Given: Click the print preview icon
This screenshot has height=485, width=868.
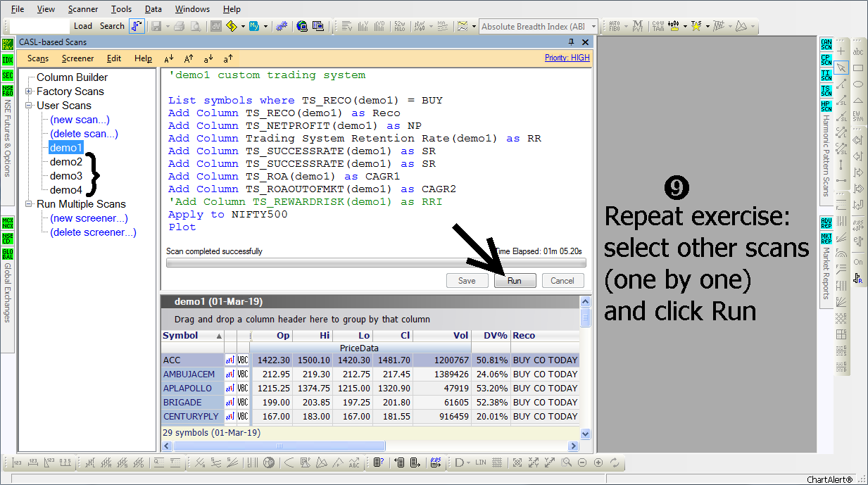Looking at the screenshot, I should pos(195,26).
